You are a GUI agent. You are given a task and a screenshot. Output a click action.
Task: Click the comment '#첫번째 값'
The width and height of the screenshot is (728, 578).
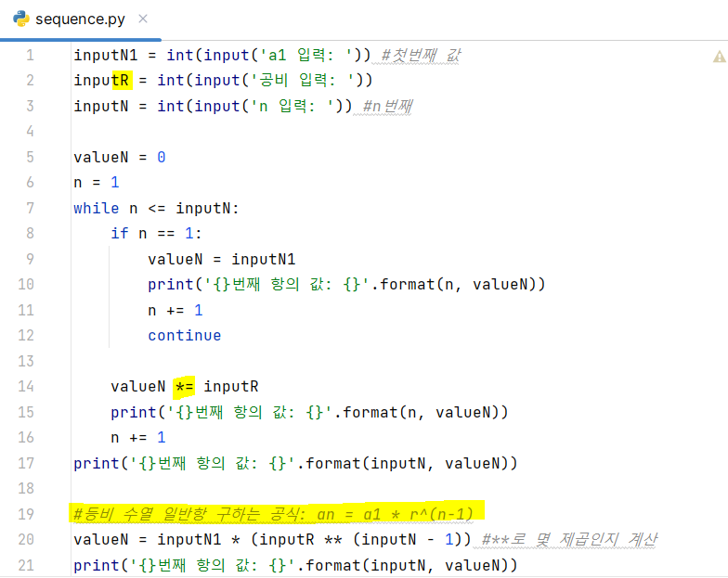point(421,56)
